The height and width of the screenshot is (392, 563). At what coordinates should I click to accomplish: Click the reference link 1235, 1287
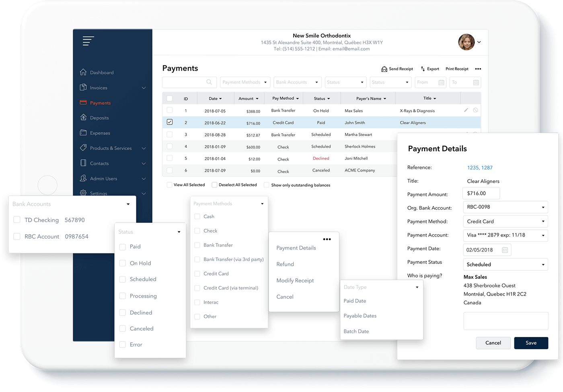(480, 167)
